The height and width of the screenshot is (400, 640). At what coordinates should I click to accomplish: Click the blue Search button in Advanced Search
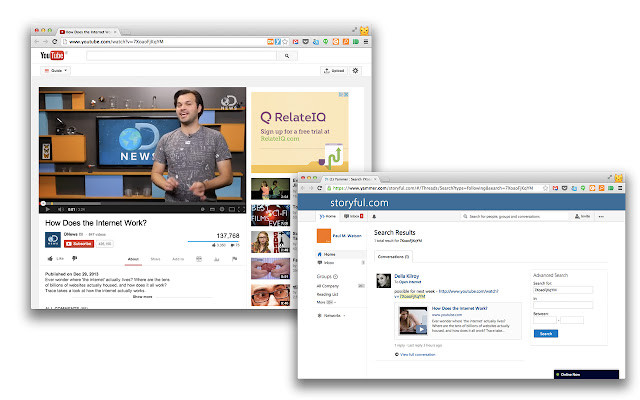pos(546,334)
